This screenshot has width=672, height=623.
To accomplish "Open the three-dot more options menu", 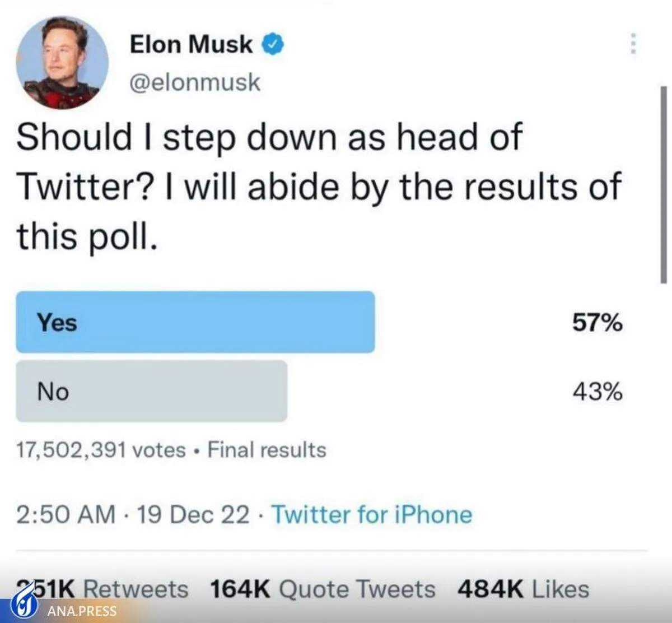I will 633,43.
